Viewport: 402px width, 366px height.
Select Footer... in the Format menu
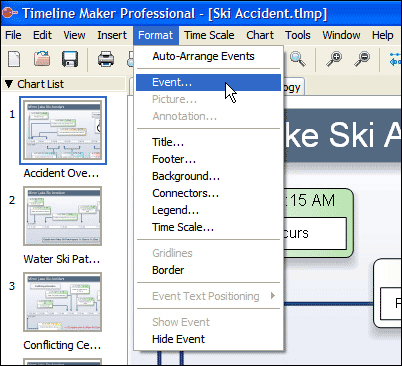208,159
